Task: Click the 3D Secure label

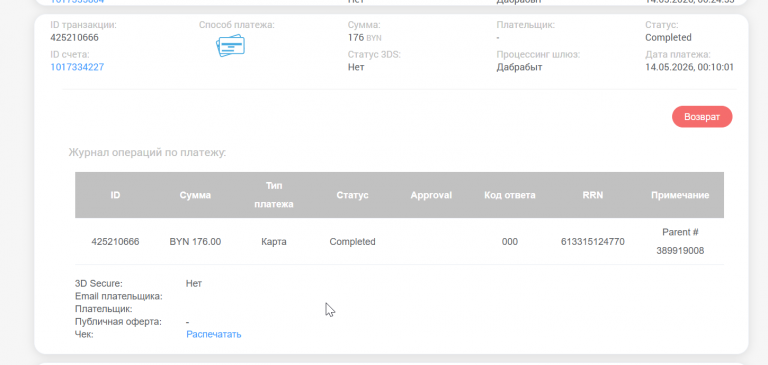Action: (x=99, y=284)
